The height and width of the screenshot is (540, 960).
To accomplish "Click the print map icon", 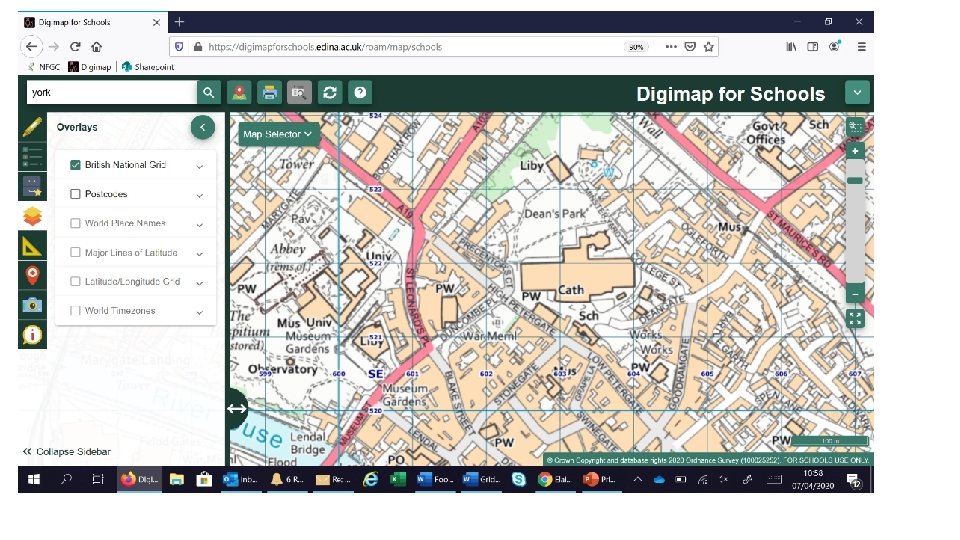I will pos(269,92).
